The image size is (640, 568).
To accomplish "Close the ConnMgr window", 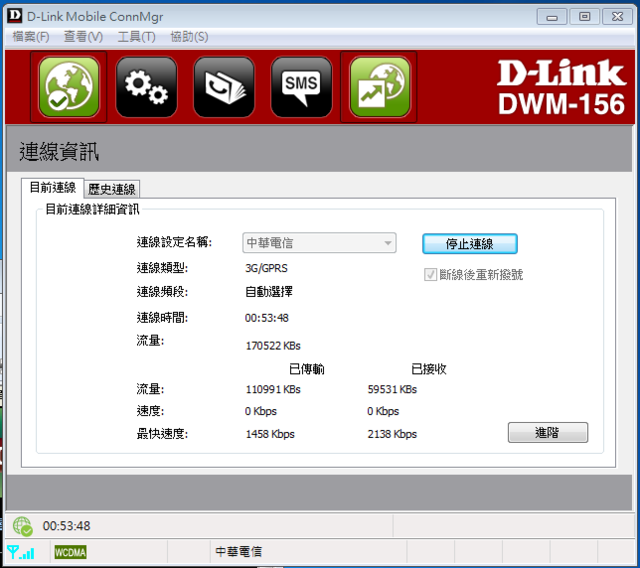I will coord(618,17).
